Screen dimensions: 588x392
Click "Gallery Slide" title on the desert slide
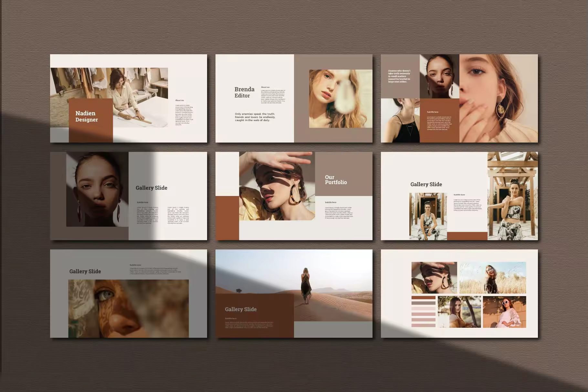point(241,309)
